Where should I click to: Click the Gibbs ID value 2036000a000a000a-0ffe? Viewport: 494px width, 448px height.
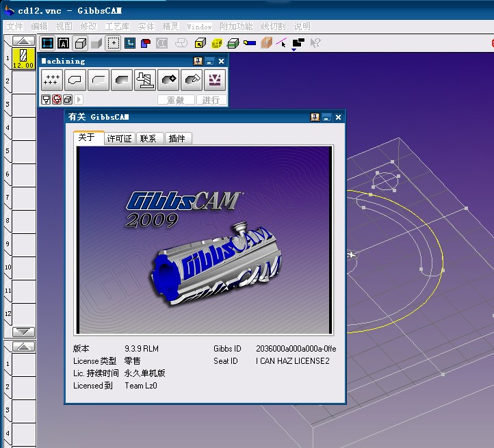tap(296, 349)
